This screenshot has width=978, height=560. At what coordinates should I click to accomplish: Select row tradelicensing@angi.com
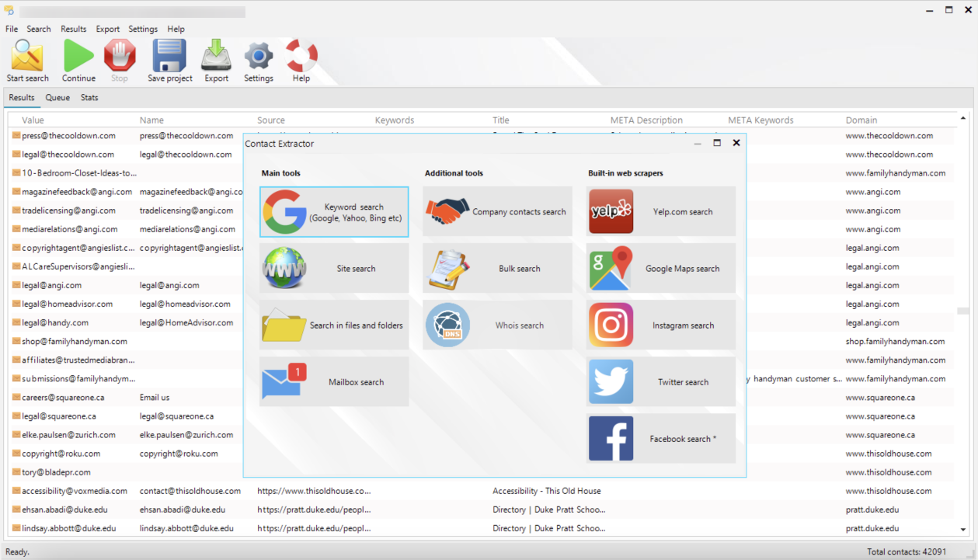click(482, 210)
